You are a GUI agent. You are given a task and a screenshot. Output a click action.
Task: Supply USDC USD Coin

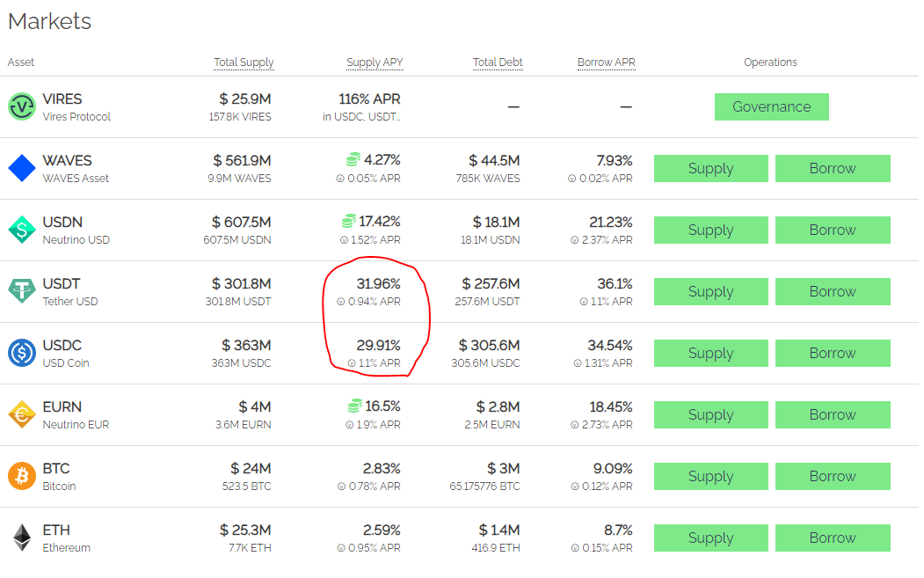pos(710,354)
